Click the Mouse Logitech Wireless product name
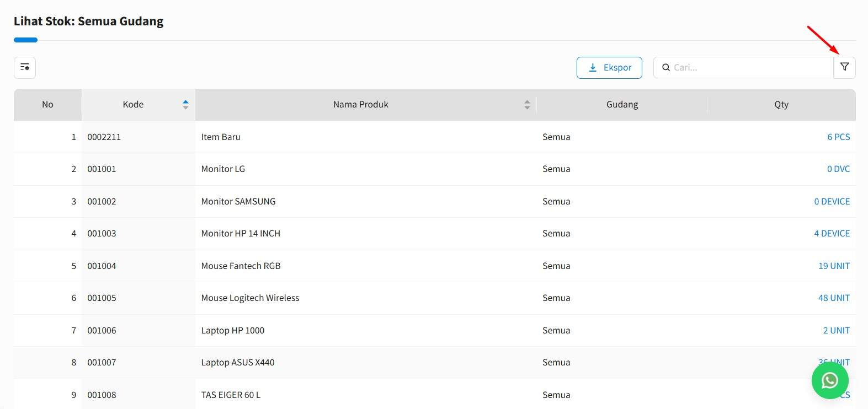The width and height of the screenshot is (868, 409). tap(250, 298)
